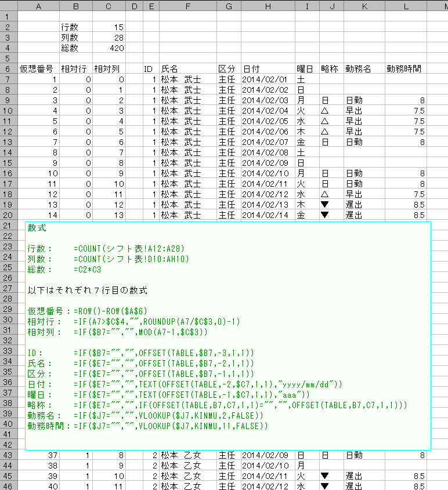The height and width of the screenshot is (490, 448).
Task: Click the 列数 COUNT formula line
Action: [x=108, y=259]
